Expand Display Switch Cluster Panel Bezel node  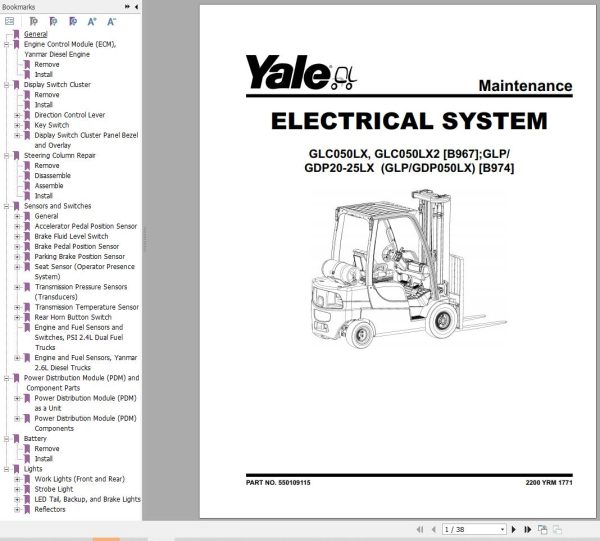pyautogui.click(x=17, y=135)
